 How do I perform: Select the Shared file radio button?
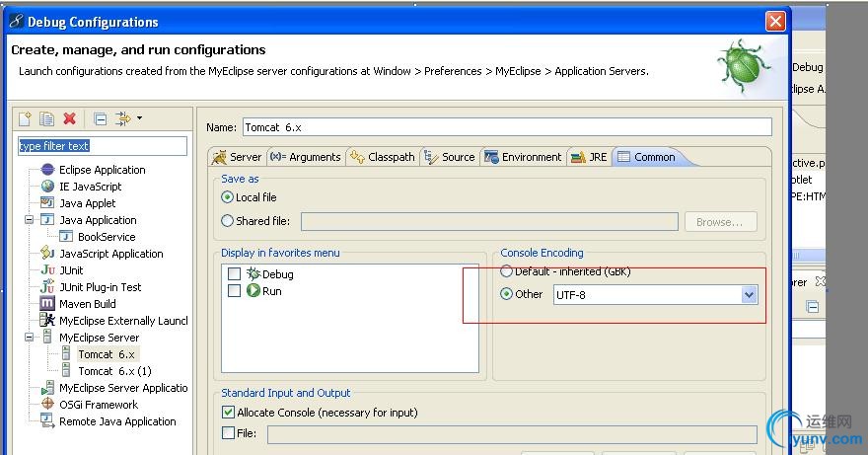pyautogui.click(x=227, y=220)
